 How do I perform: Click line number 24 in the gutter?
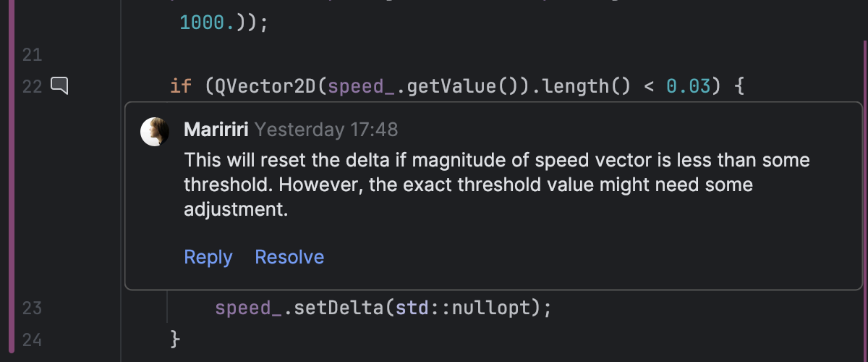33,338
